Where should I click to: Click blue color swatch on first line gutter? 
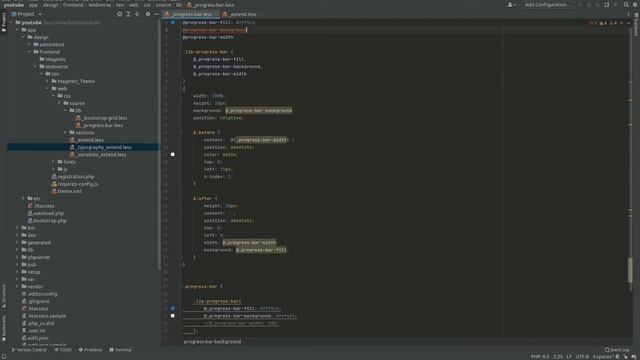pyautogui.click(x=173, y=22)
